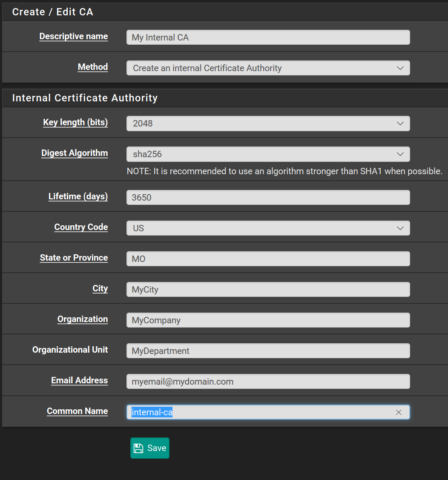
Task: Click the Digest Algorithm label link
Action: (75, 153)
